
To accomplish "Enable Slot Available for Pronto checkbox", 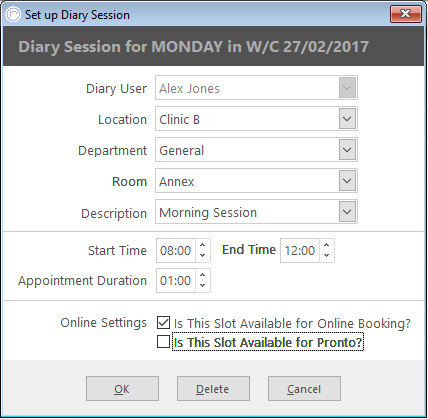I will (x=163, y=342).
